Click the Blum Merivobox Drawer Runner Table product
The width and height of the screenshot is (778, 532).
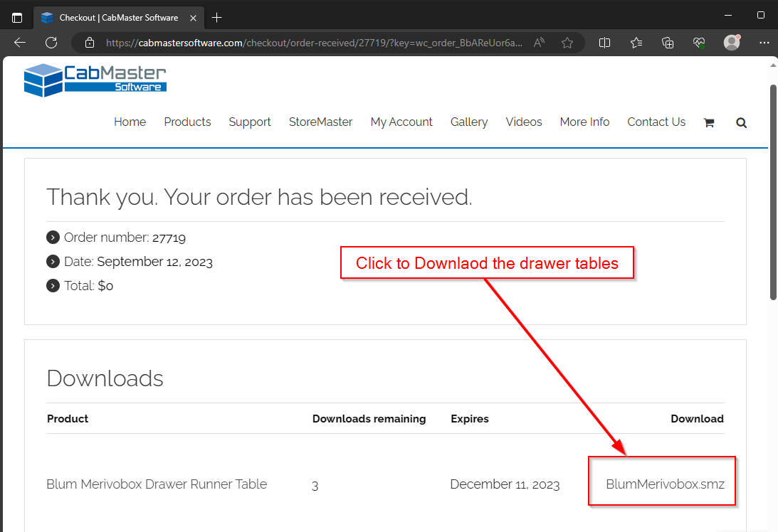157,484
